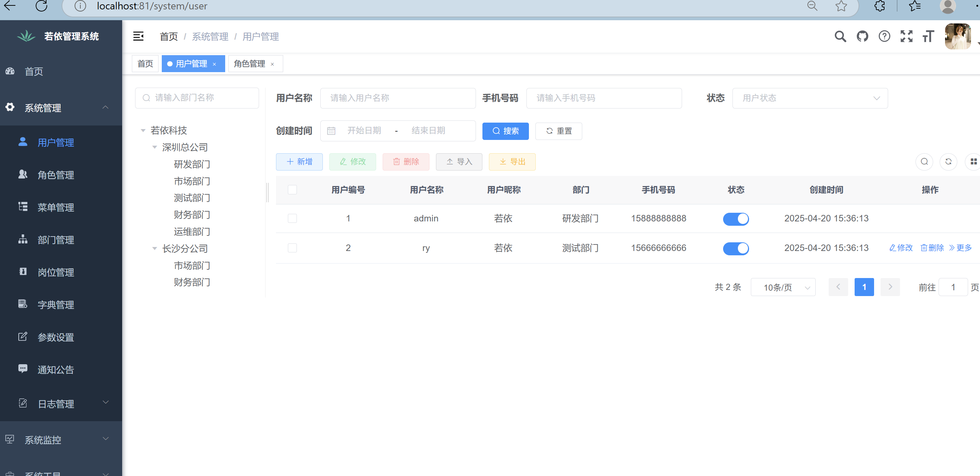Click 修改 link on the ry row
This screenshot has height=476, width=980.
tap(900, 247)
